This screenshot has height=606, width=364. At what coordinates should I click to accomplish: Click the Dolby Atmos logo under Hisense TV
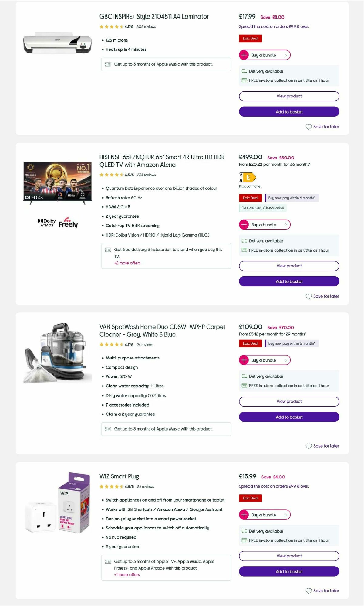46,222
